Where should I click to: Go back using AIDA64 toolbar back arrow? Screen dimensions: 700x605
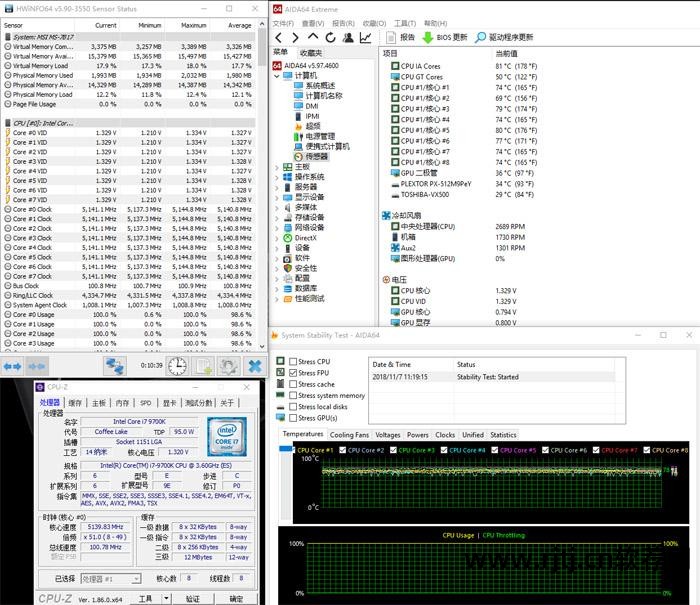point(279,38)
